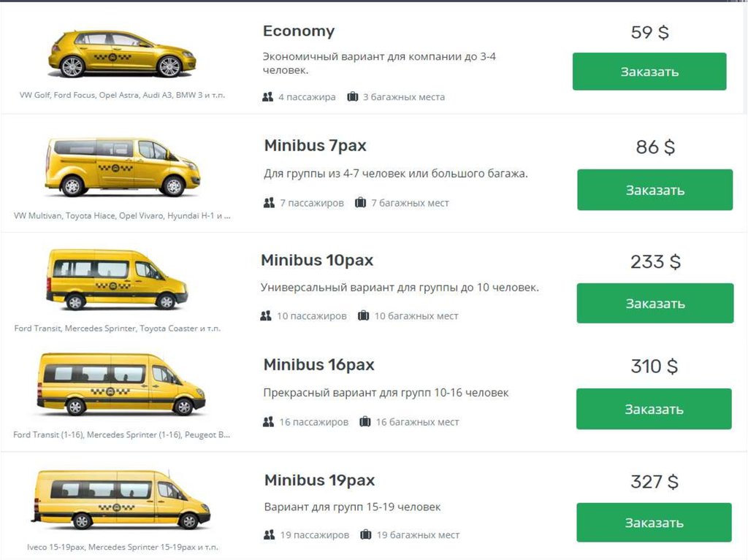
Task: Click the Minibus 19pax luggage icon
Action: click(x=365, y=535)
